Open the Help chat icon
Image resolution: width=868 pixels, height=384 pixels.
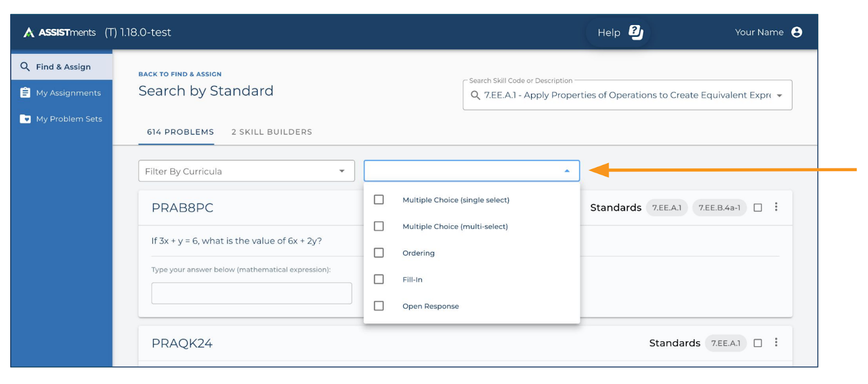635,33
